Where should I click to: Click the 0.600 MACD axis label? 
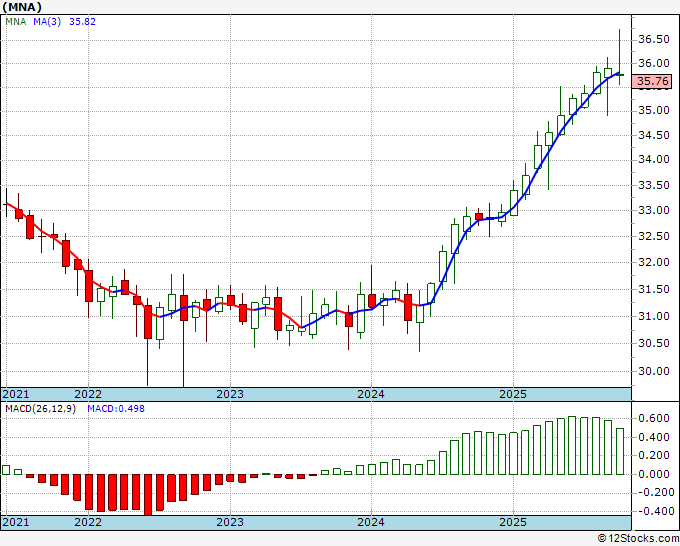point(654,418)
